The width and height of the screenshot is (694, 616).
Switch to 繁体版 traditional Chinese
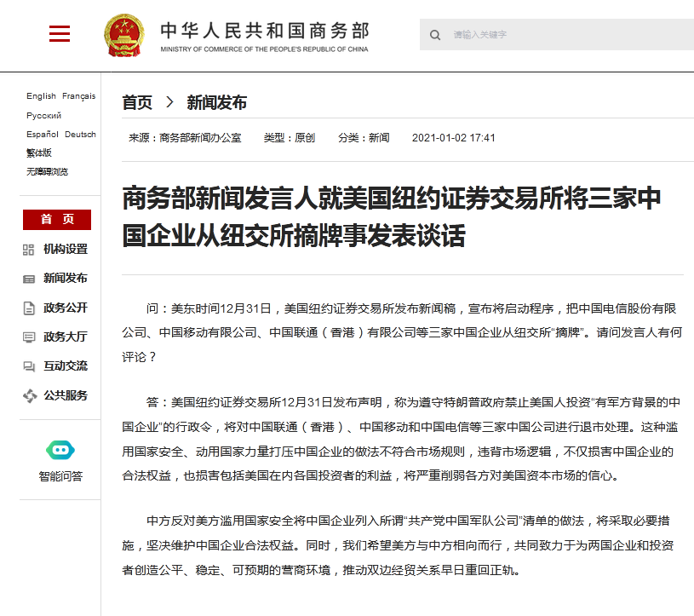pyautogui.click(x=39, y=153)
